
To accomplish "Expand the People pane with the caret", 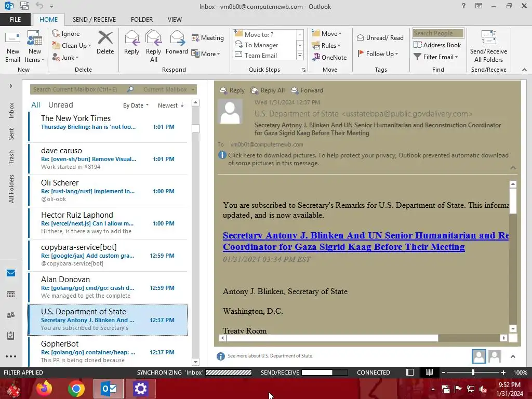I will (513, 356).
